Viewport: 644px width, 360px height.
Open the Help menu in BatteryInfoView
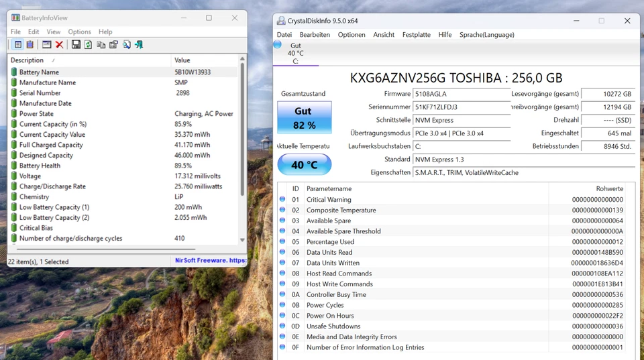click(105, 32)
